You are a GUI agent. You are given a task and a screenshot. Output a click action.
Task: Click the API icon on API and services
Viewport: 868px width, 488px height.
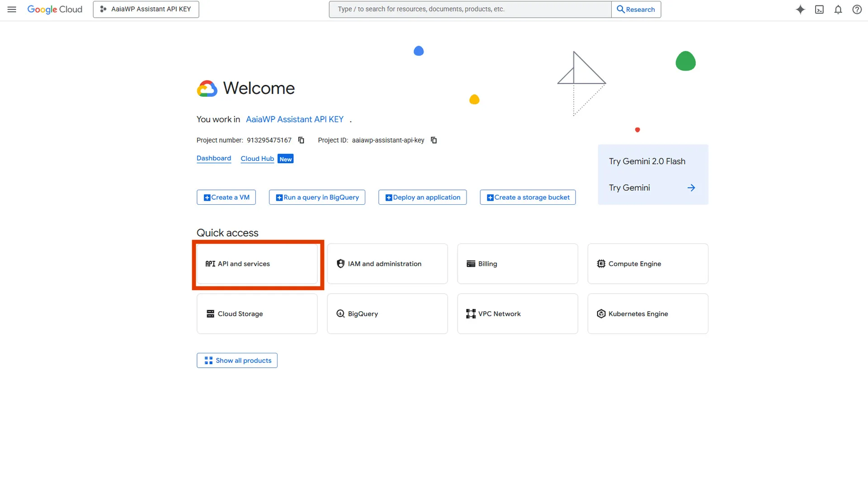click(210, 264)
